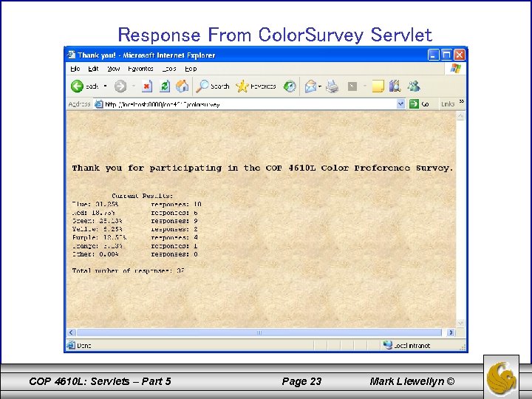Open the Research books icon
This screenshot has height=399, width=532.
point(395,86)
